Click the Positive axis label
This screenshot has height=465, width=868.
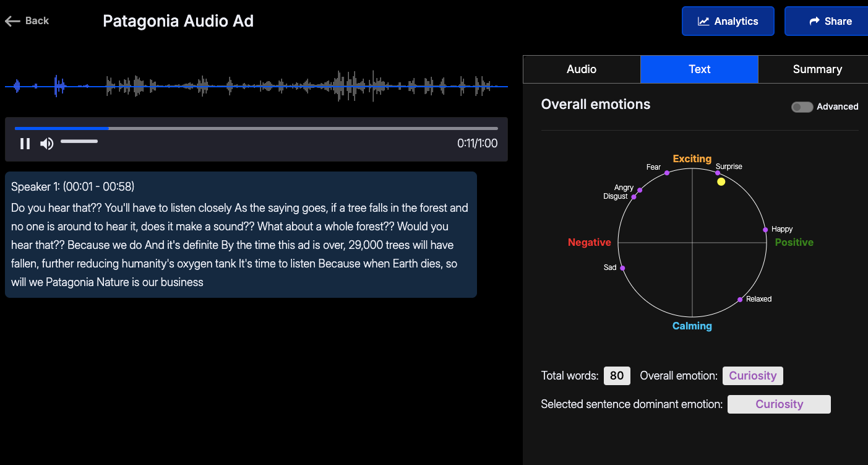coord(794,243)
